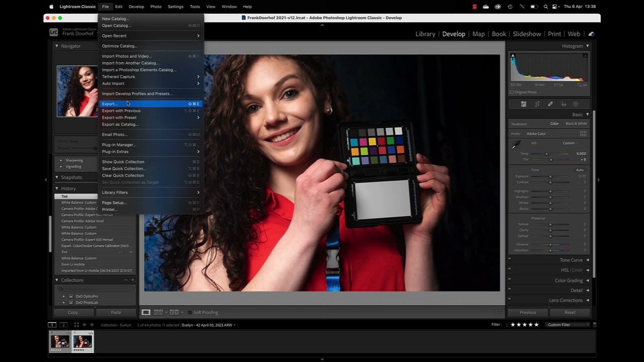Open the Apple menu
Viewport: 644px width, 362px height.
click(x=51, y=7)
